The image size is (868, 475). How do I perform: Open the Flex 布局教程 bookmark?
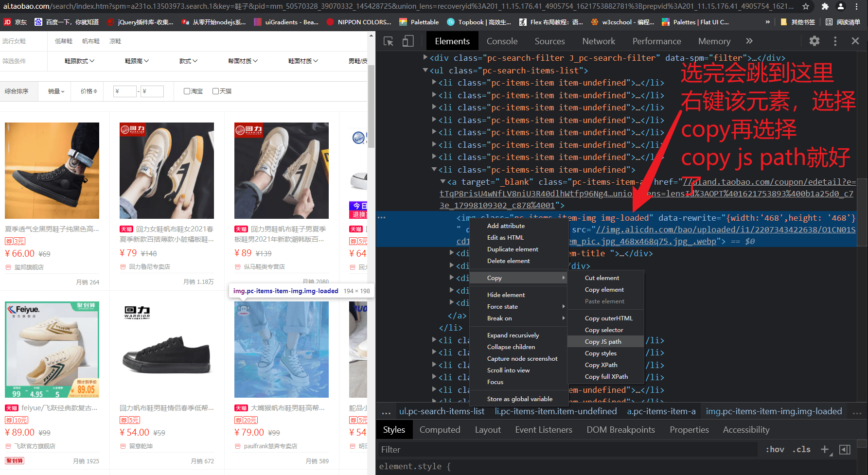[551, 22]
